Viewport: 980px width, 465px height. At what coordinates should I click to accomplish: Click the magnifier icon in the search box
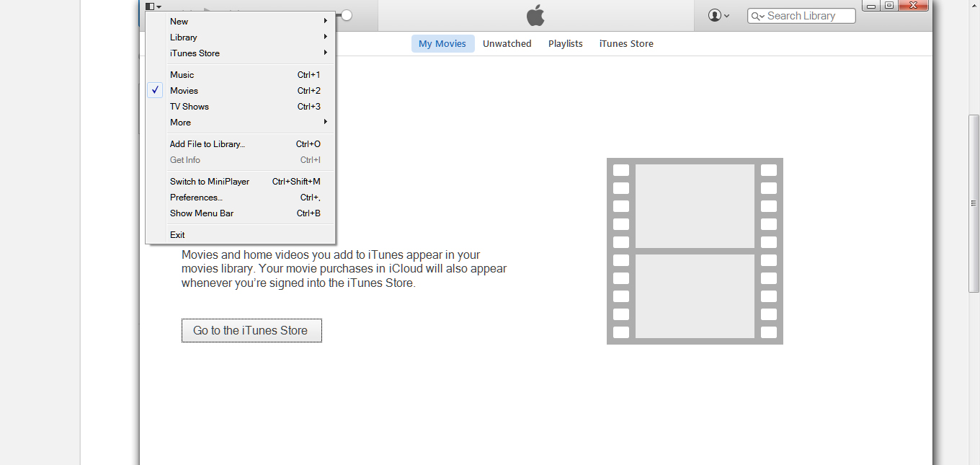(757, 16)
